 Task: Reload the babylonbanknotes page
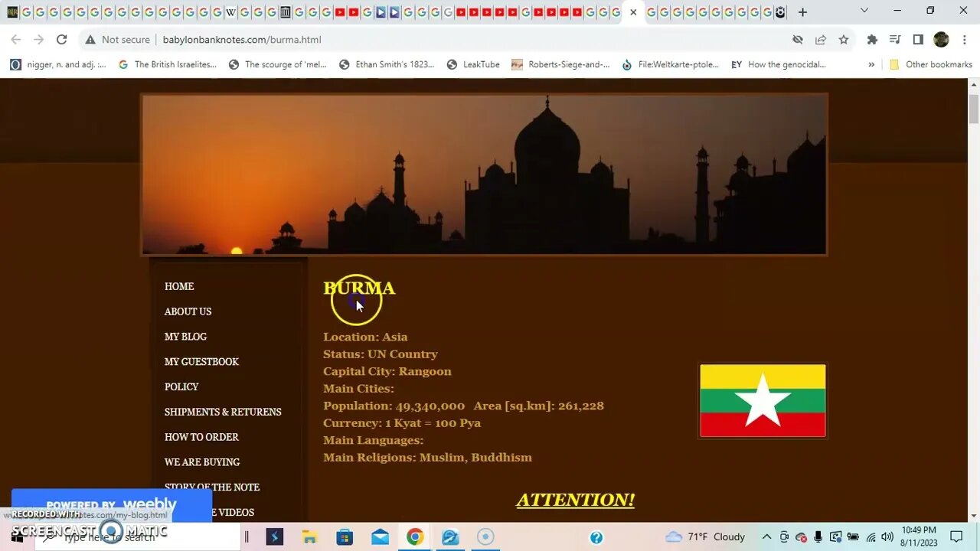(61, 40)
